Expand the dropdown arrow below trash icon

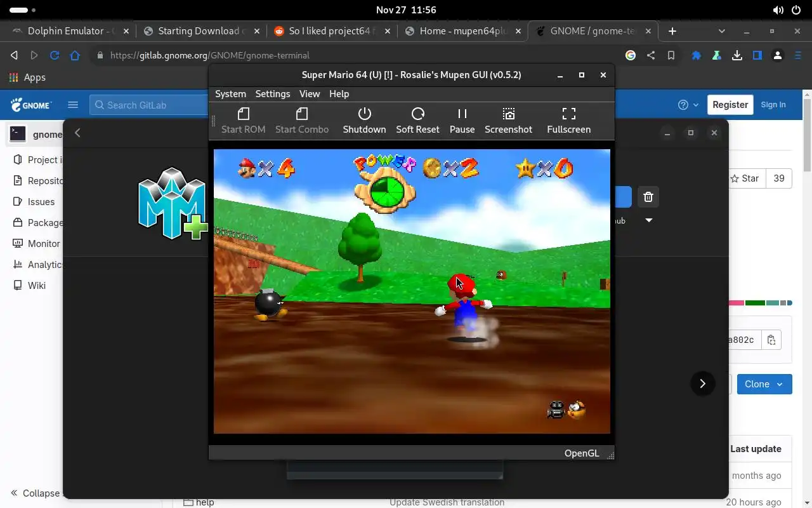(648, 220)
